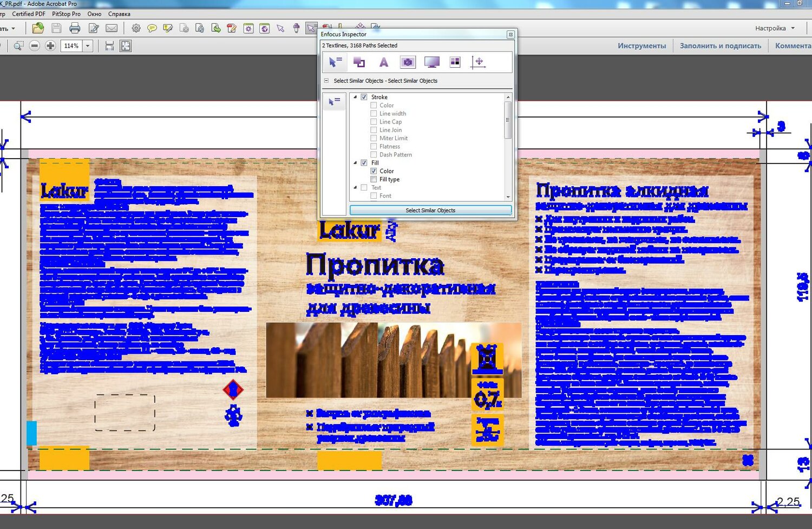Screen dimensions: 812x529
Task: Toggle the Flatness checkbox
Action: pyautogui.click(x=374, y=147)
